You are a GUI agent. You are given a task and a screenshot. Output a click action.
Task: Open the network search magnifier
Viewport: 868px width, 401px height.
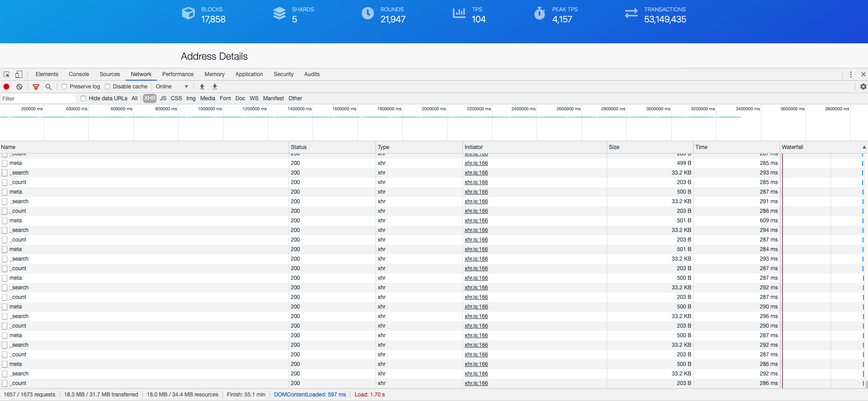tap(48, 87)
